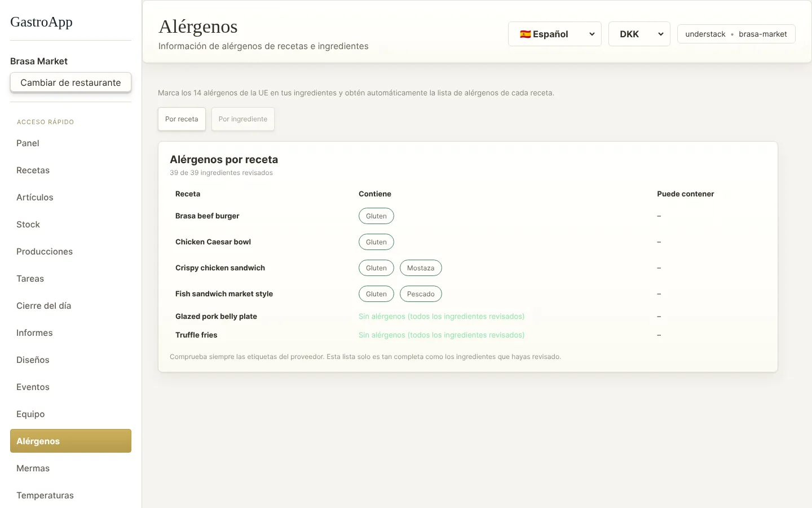812x508 pixels.
Task: Select the Fish sandwich market style recipe
Action: [x=224, y=294]
